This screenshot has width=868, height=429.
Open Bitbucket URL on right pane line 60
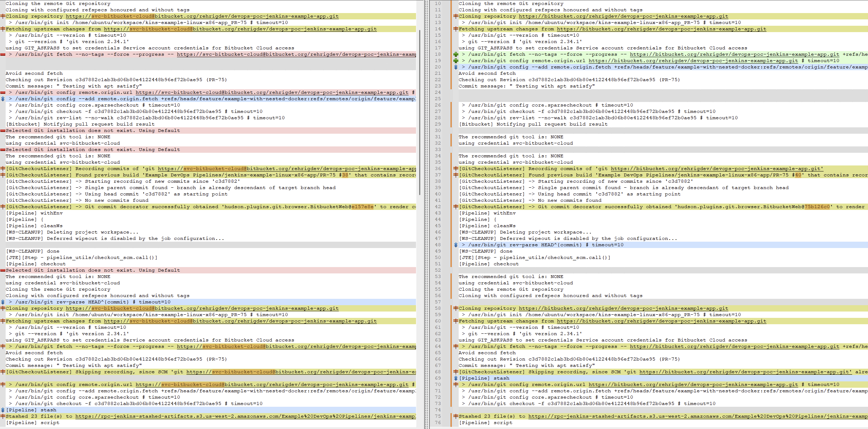pyautogui.click(x=661, y=321)
